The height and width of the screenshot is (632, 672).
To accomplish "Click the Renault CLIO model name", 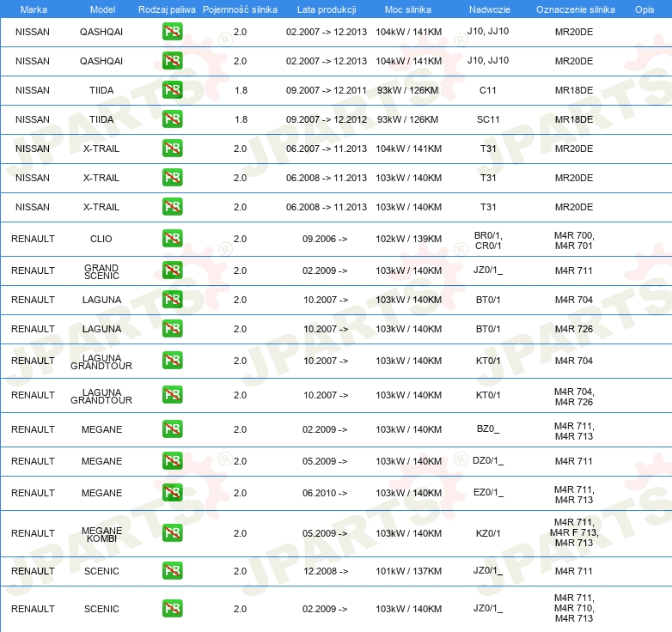I will pyautogui.click(x=101, y=239).
